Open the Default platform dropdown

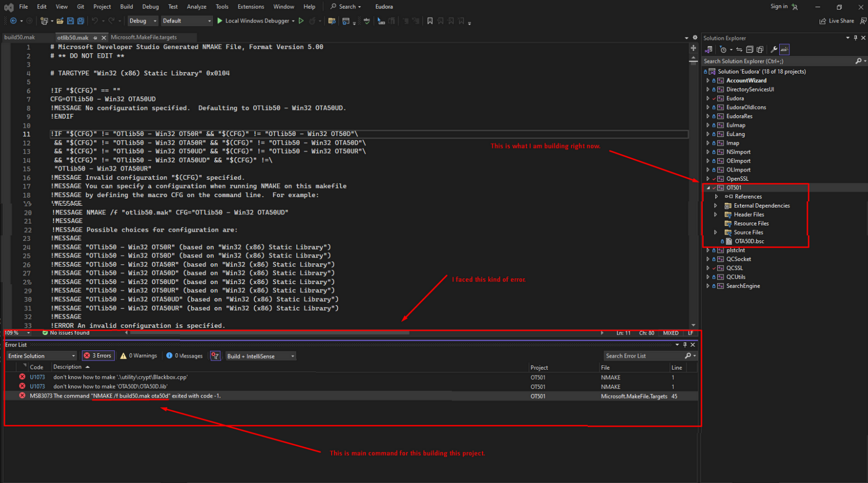pos(186,21)
